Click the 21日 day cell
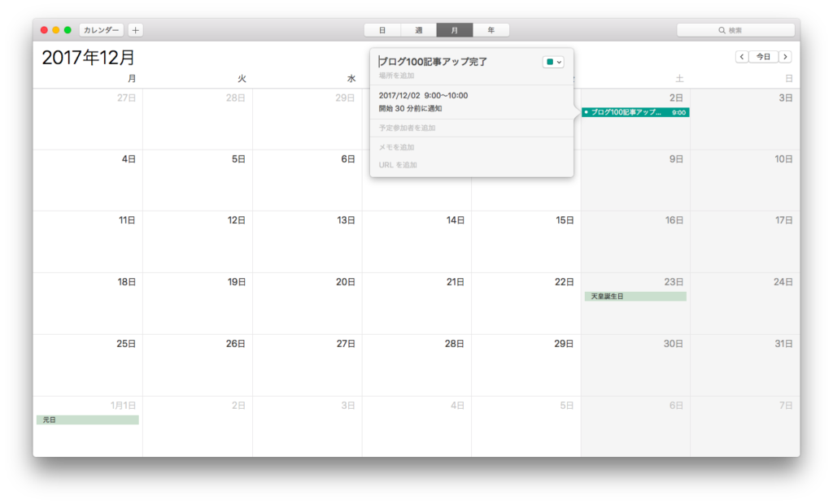This screenshot has width=833, height=504. (416, 304)
